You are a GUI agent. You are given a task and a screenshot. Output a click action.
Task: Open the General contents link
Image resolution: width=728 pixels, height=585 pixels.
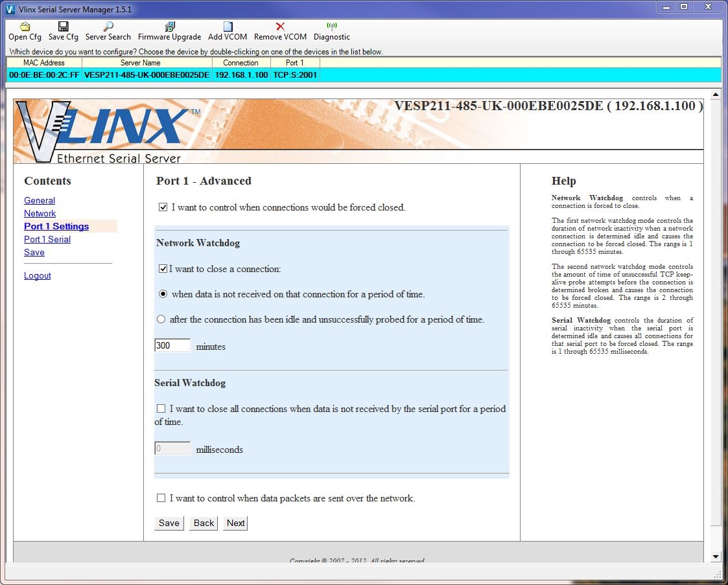[40, 201]
